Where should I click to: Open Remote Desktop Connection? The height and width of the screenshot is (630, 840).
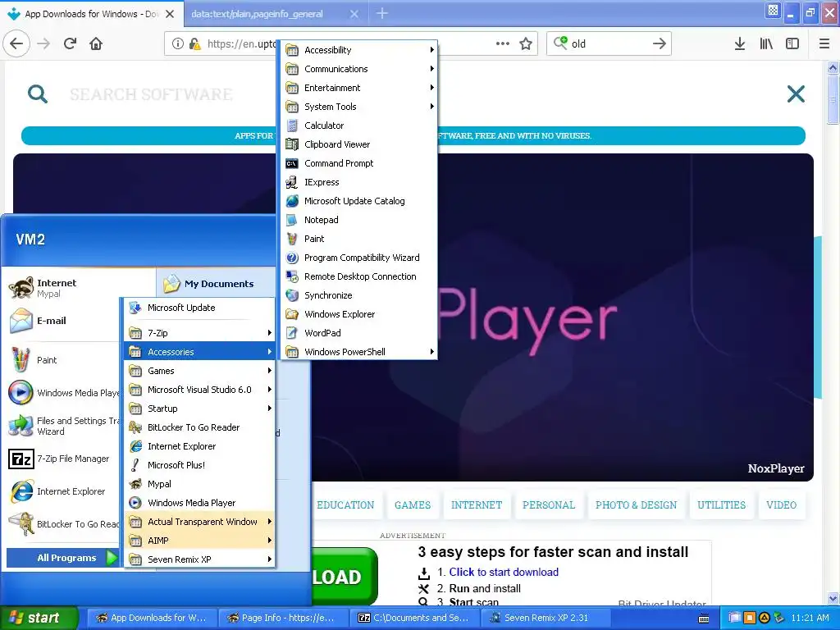click(359, 276)
